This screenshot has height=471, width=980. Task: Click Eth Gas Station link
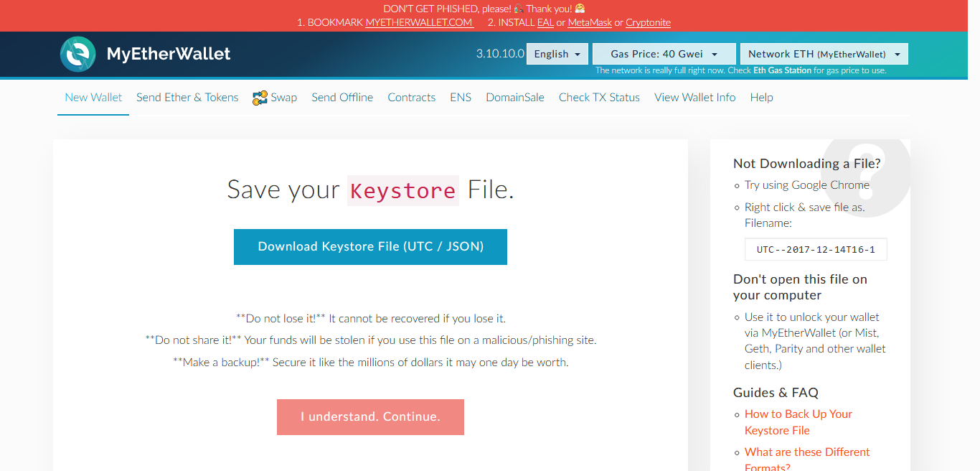[x=783, y=70]
